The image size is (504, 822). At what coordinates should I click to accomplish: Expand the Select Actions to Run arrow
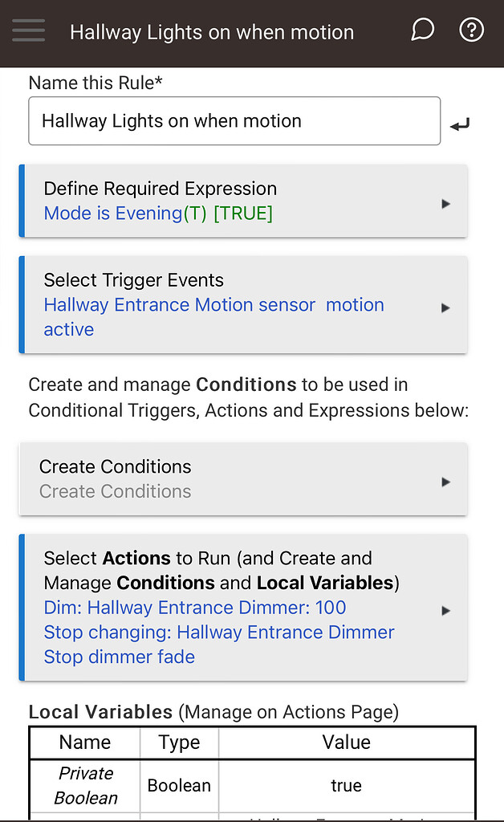[446, 610]
